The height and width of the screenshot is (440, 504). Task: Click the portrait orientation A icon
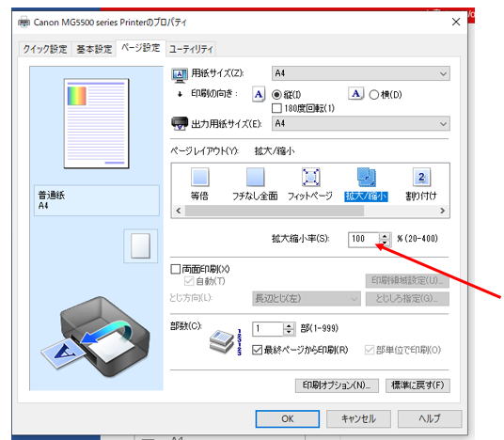[x=259, y=94]
